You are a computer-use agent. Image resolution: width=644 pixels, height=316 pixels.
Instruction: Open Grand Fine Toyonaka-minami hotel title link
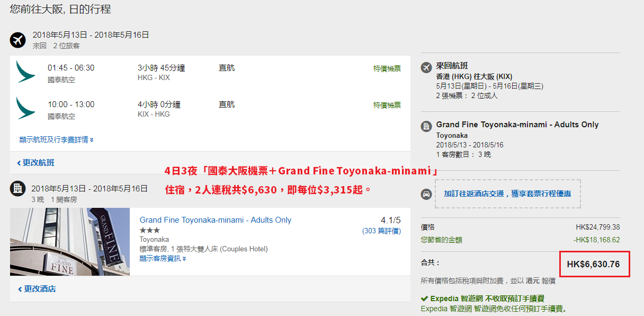[216, 220]
